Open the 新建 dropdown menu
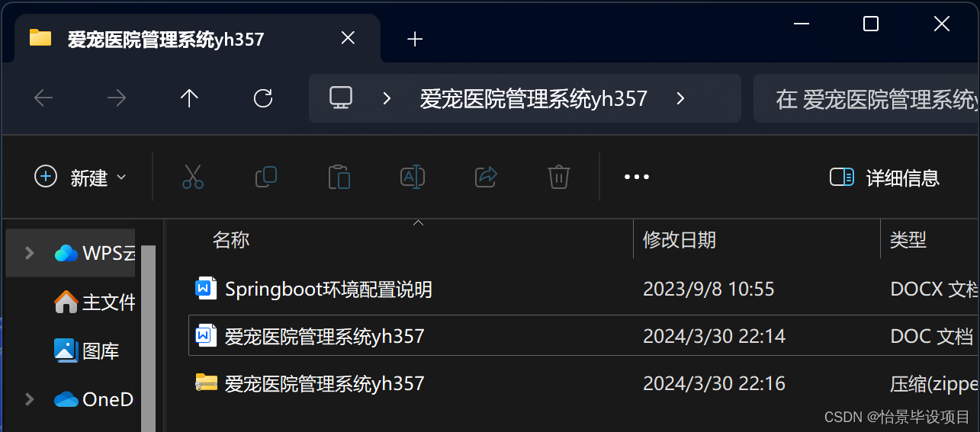The image size is (980, 432). point(80,178)
